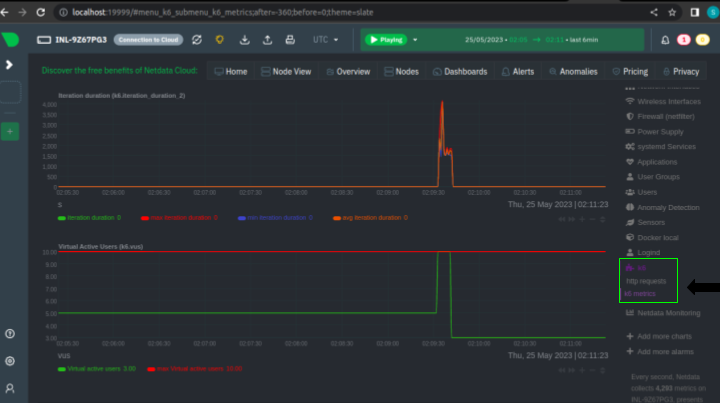Click Add more alarms link
720x403 pixels.
(660, 352)
